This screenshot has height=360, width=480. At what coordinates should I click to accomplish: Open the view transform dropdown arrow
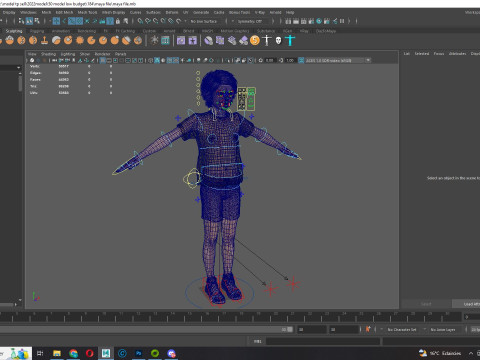point(368,60)
